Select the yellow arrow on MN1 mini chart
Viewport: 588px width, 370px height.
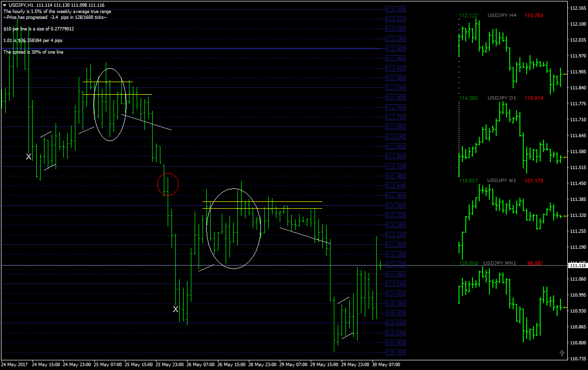pyautogui.click(x=564, y=307)
